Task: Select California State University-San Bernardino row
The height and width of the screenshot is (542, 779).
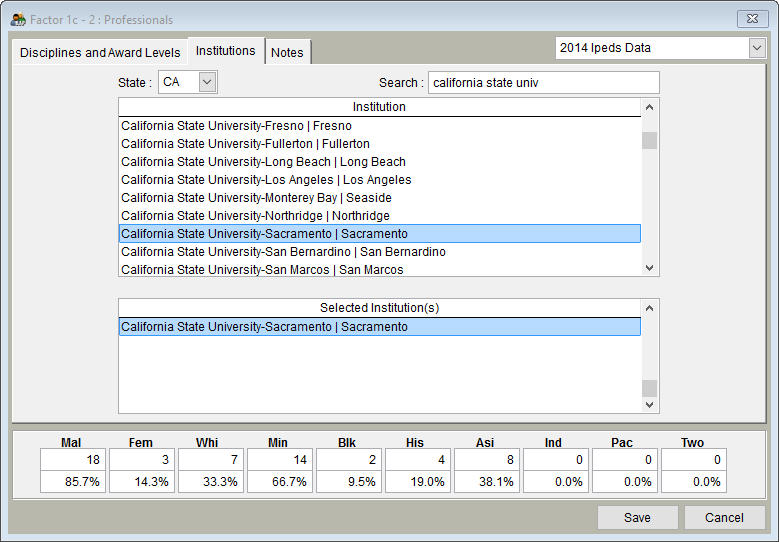Action: click(380, 251)
